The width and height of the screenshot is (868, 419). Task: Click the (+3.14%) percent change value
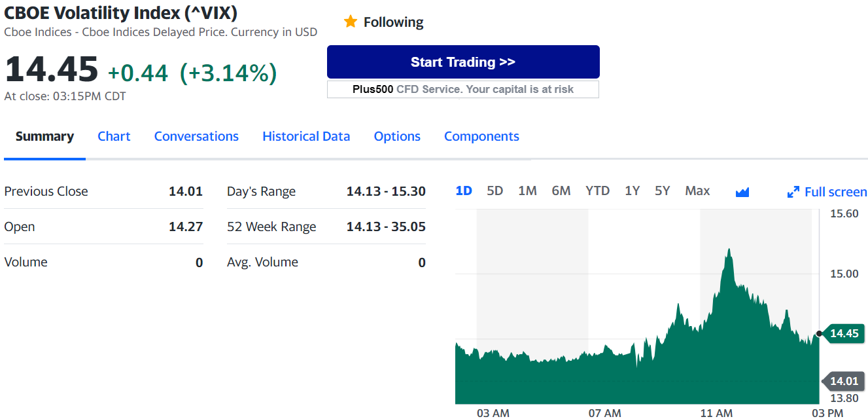(x=228, y=73)
